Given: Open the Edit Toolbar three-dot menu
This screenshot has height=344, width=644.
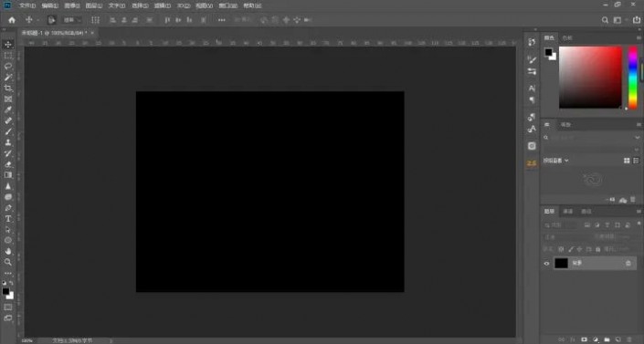Looking at the screenshot, I should (8, 273).
